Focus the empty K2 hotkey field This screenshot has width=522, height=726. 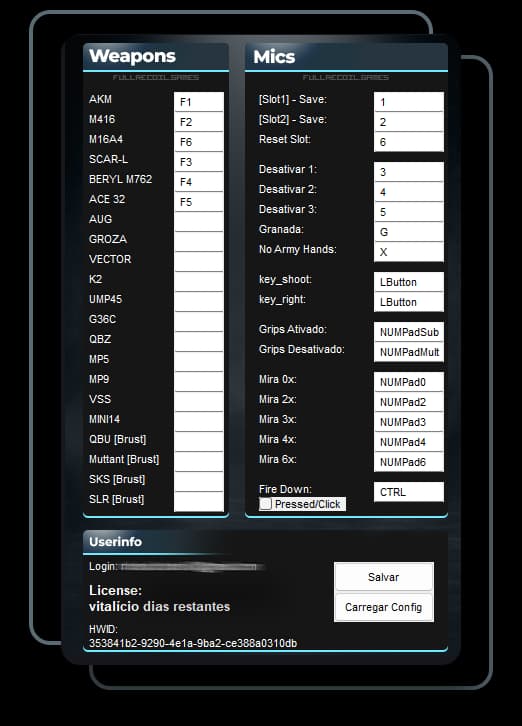[199, 282]
